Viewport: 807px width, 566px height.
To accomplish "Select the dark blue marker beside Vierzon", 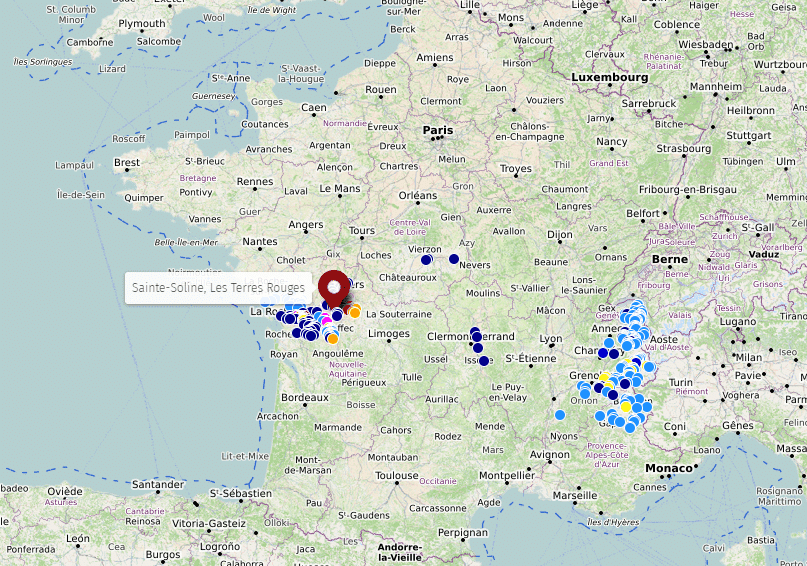I will pyautogui.click(x=427, y=260).
